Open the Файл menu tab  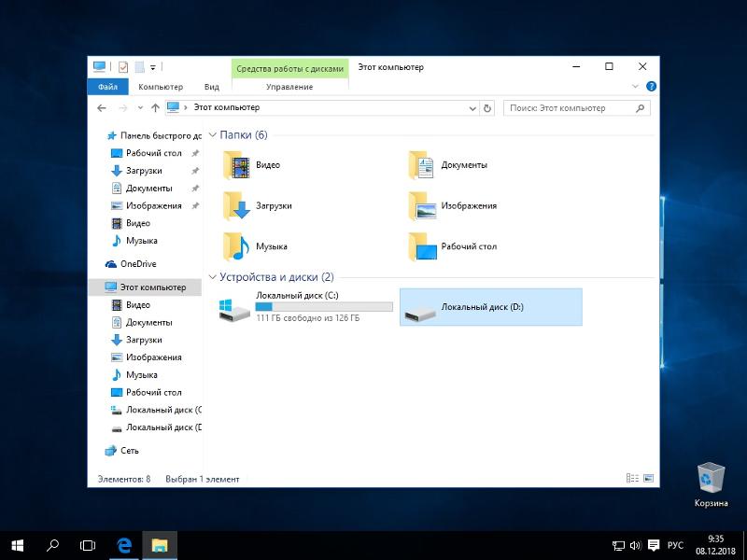click(107, 87)
